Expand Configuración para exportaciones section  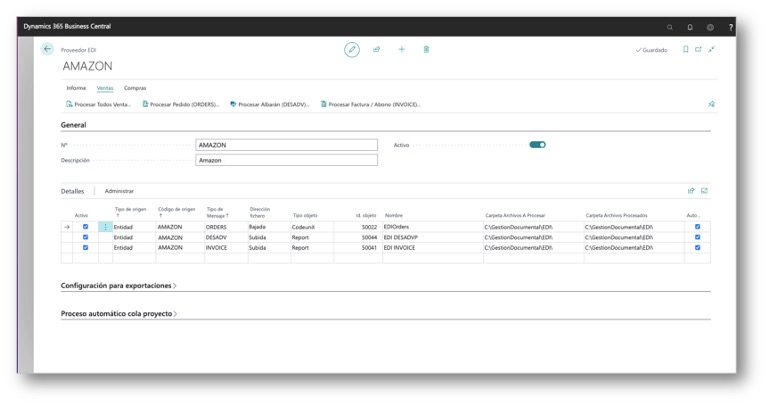[118, 286]
